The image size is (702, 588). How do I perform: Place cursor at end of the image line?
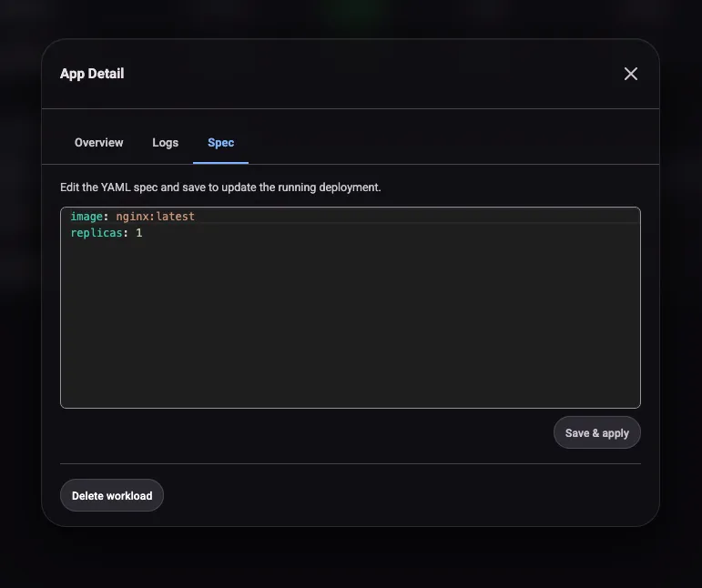click(197, 217)
